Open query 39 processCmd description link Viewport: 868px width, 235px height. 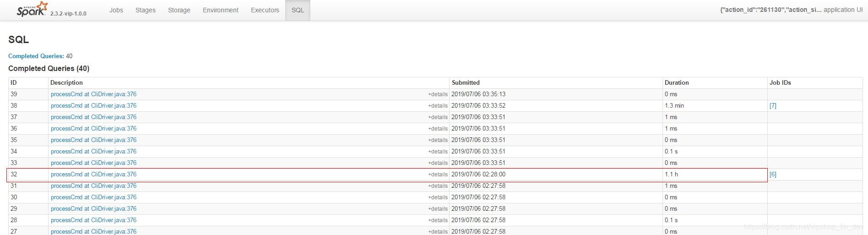click(x=94, y=94)
